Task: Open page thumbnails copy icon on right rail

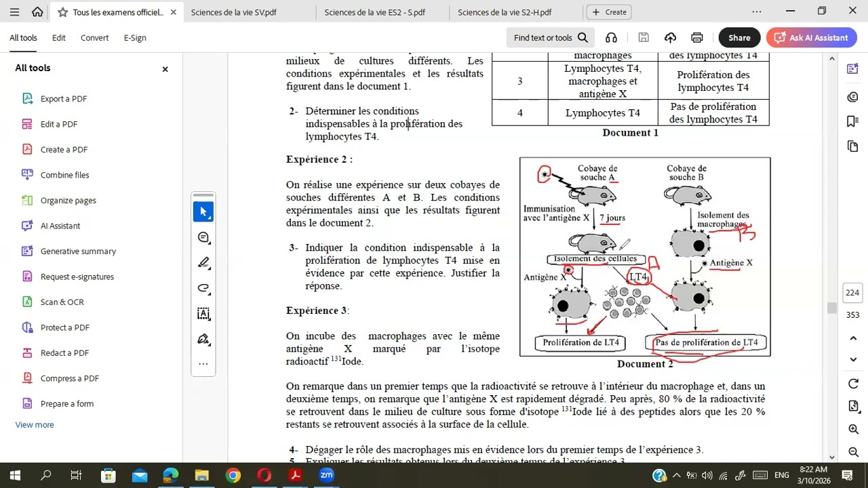Action: coord(853,146)
